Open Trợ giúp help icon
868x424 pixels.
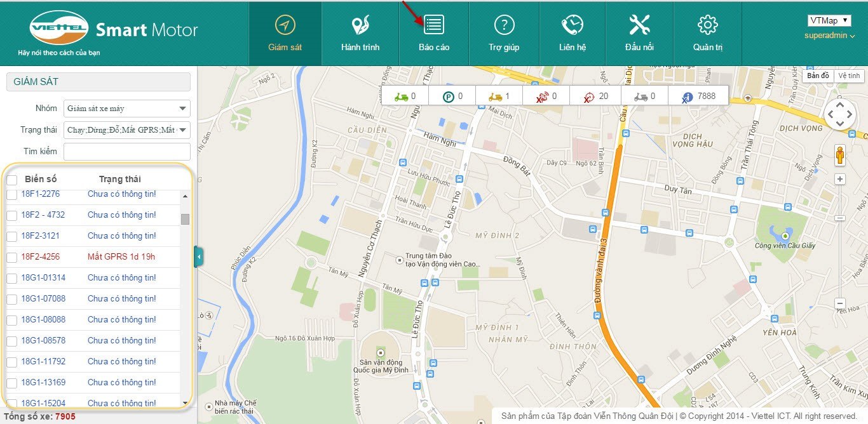click(x=504, y=25)
